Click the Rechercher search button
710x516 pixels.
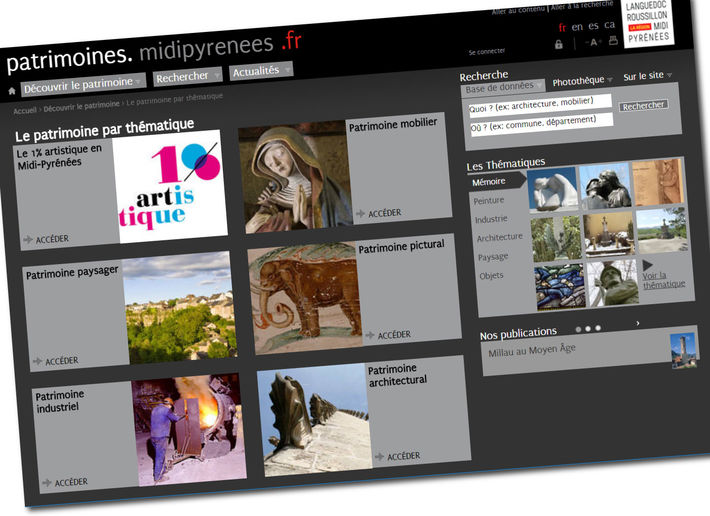pos(643,105)
